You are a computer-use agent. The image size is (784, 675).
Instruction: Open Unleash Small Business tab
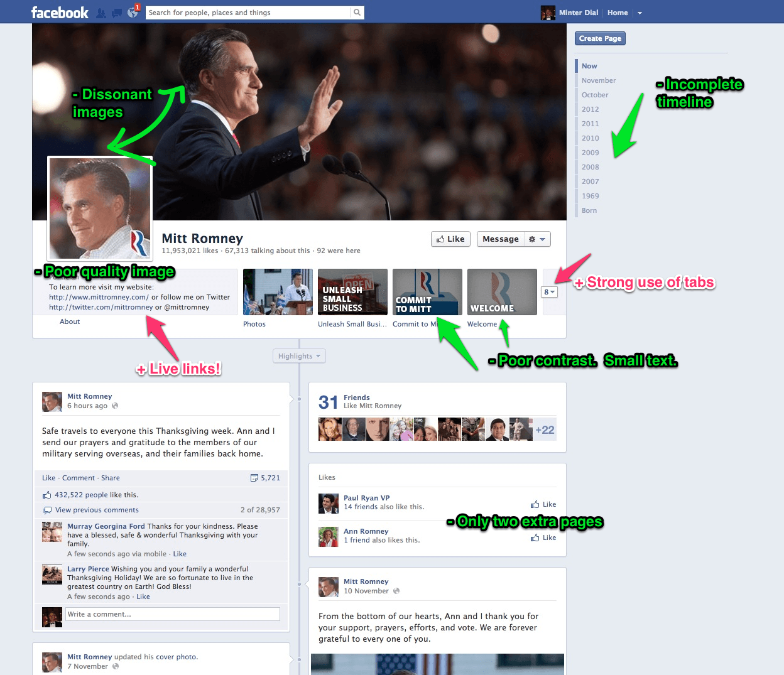[x=352, y=292]
